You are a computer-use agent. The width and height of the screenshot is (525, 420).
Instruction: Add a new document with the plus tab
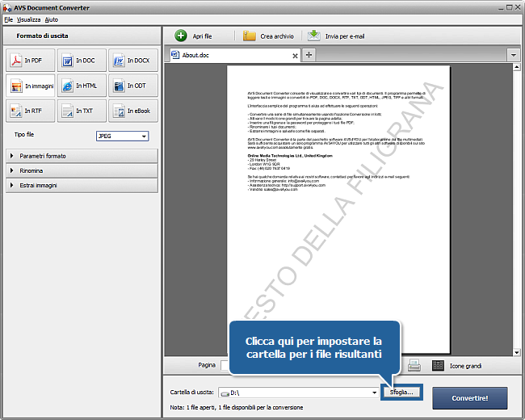coord(309,55)
